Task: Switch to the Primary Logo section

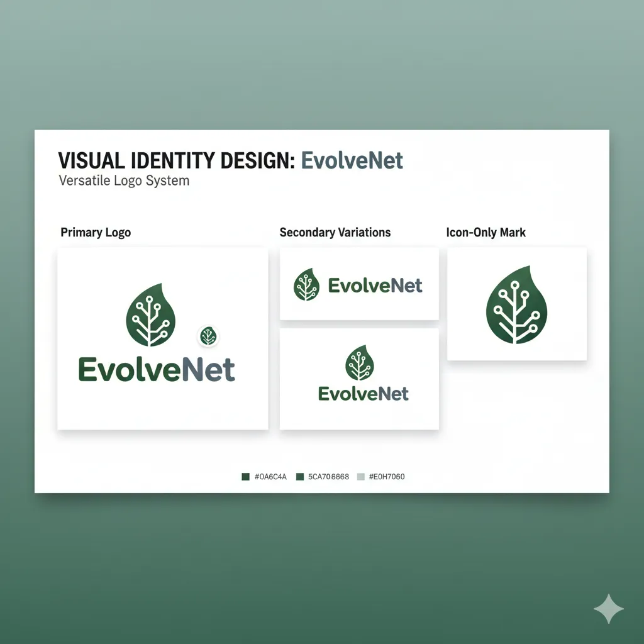Action: (x=95, y=232)
